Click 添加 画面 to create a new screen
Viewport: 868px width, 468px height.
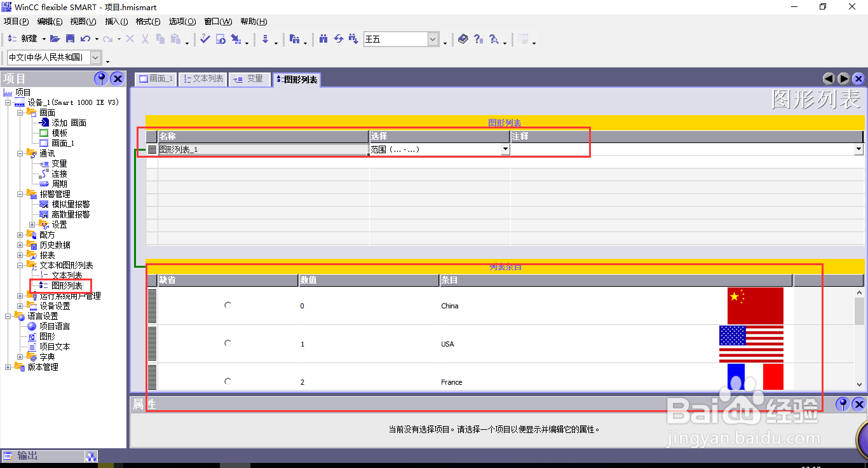click(69, 122)
